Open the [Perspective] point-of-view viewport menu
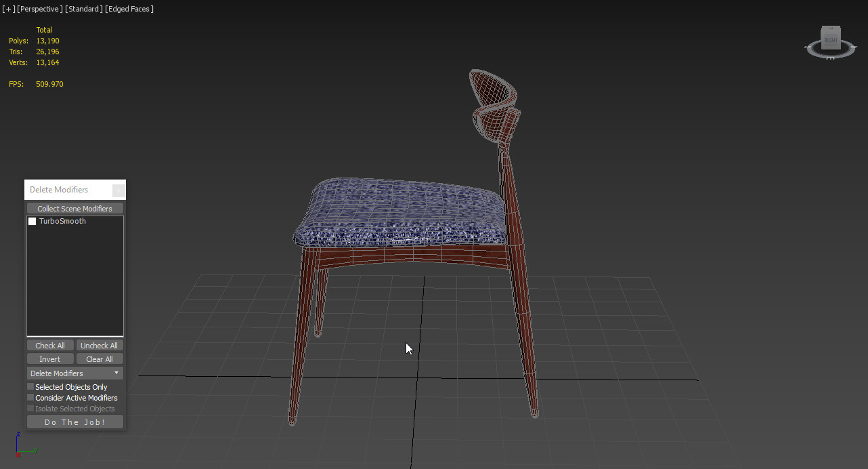 (x=39, y=9)
